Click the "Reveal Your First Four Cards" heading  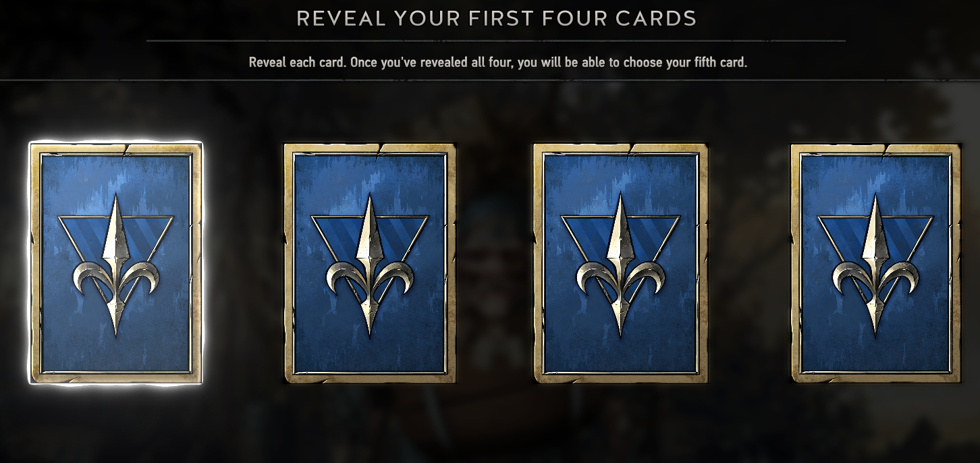click(x=496, y=18)
